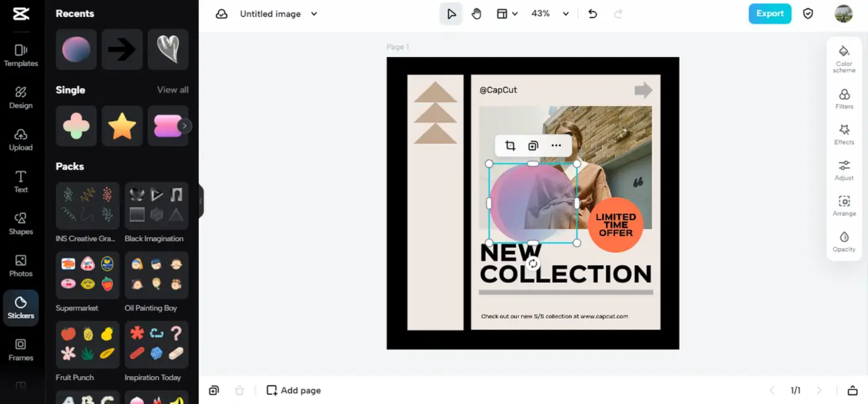The image size is (868, 404).
Task: Click the 1/1 page counter
Action: tap(795, 390)
